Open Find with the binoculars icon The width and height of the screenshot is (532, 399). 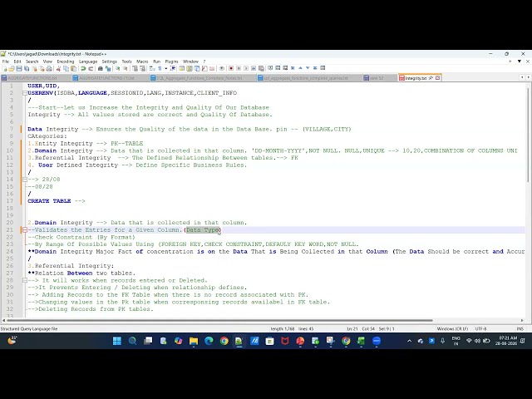pos(100,68)
